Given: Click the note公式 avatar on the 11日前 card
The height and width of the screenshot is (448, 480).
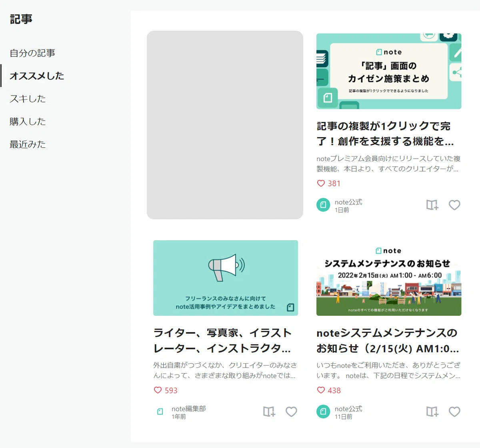Looking at the screenshot, I should coord(323,412).
